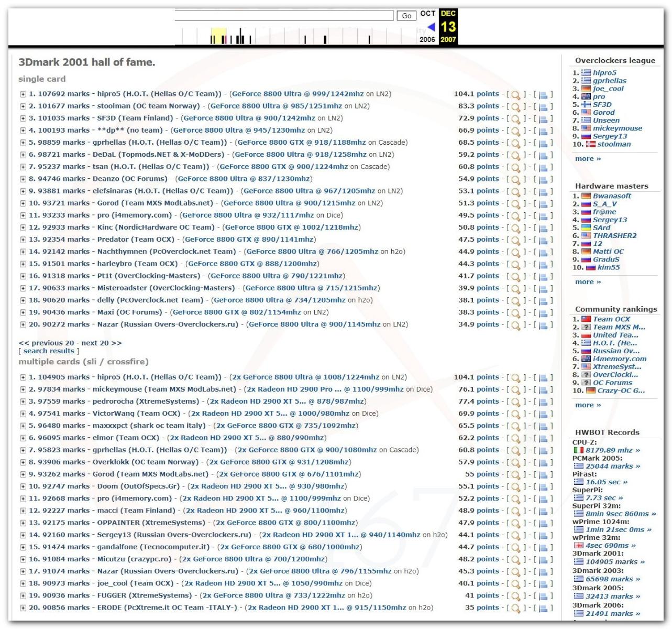The width and height of the screenshot is (672, 629).
Task: Show more of the Hardware masters list
Action: (588, 282)
